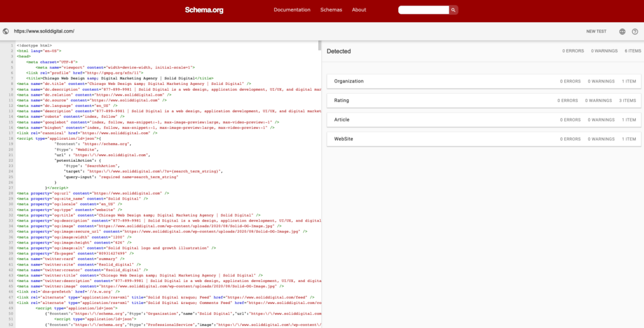Click the "potentialAction" code line
This screenshot has height=328, width=644.
pos(76,161)
